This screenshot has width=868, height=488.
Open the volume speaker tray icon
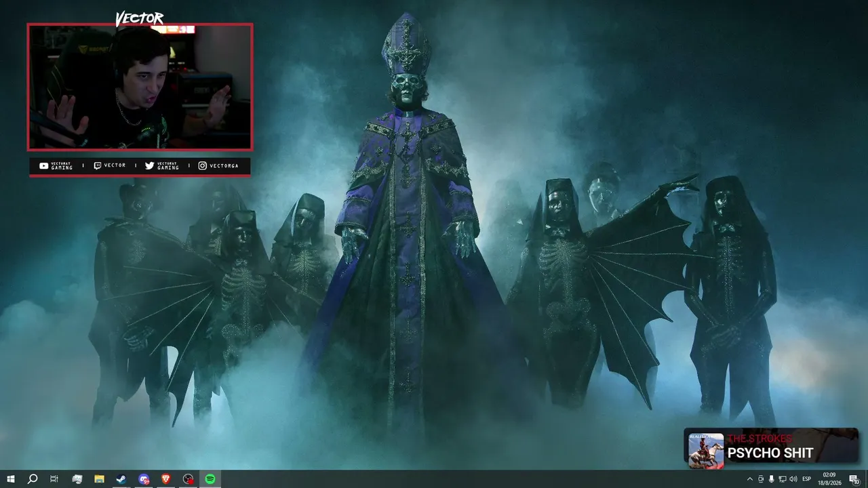(793, 479)
